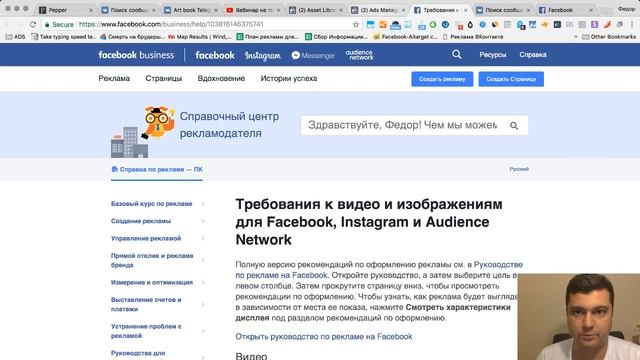Open the Реклама menu item
Viewport: 640px width, 360px height.
coord(114,78)
